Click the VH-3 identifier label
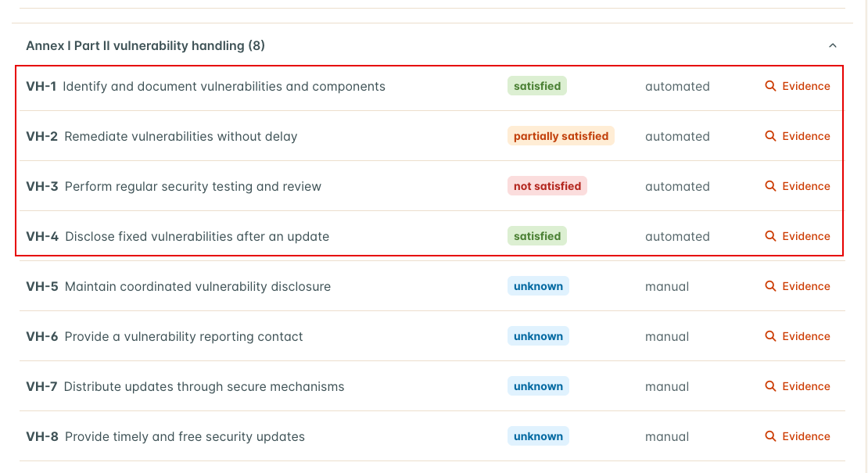The image size is (868, 473). [42, 186]
